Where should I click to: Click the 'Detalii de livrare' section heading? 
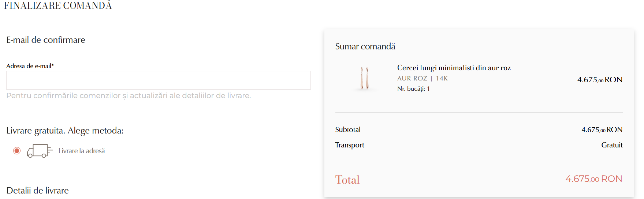(x=37, y=191)
